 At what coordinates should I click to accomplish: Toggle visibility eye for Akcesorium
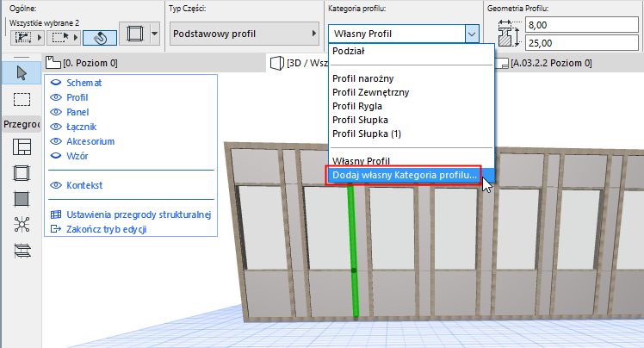[55, 141]
